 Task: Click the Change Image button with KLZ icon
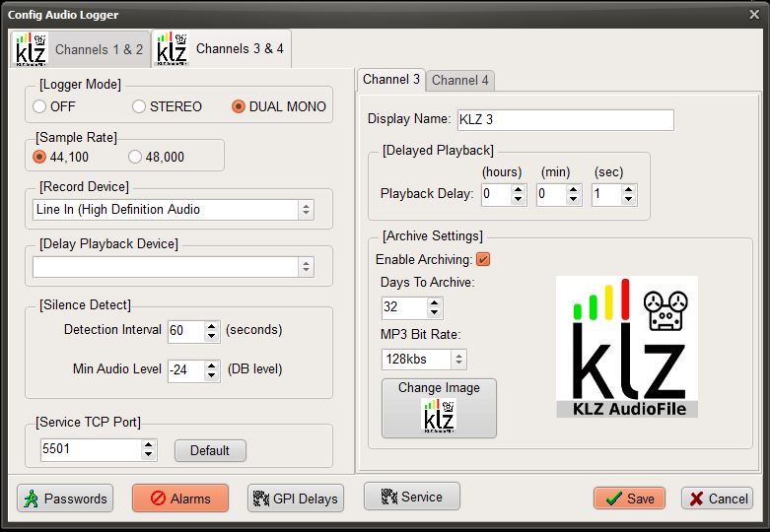pos(439,408)
